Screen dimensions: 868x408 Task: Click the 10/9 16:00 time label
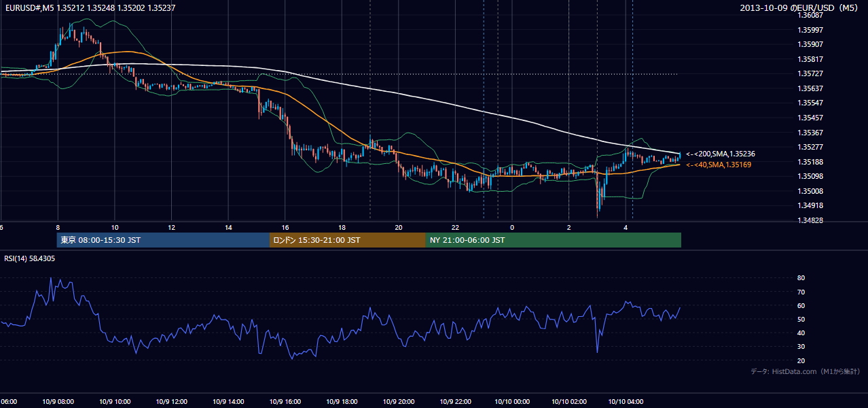tap(285, 402)
